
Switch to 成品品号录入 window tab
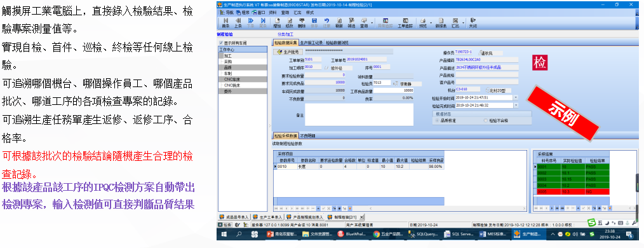pyautogui.click(x=234, y=217)
